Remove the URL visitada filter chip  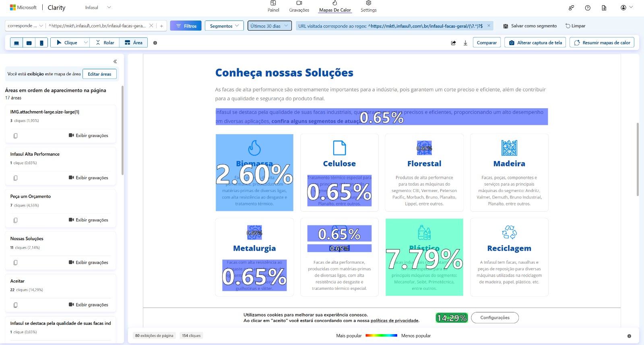coord(489,26)
